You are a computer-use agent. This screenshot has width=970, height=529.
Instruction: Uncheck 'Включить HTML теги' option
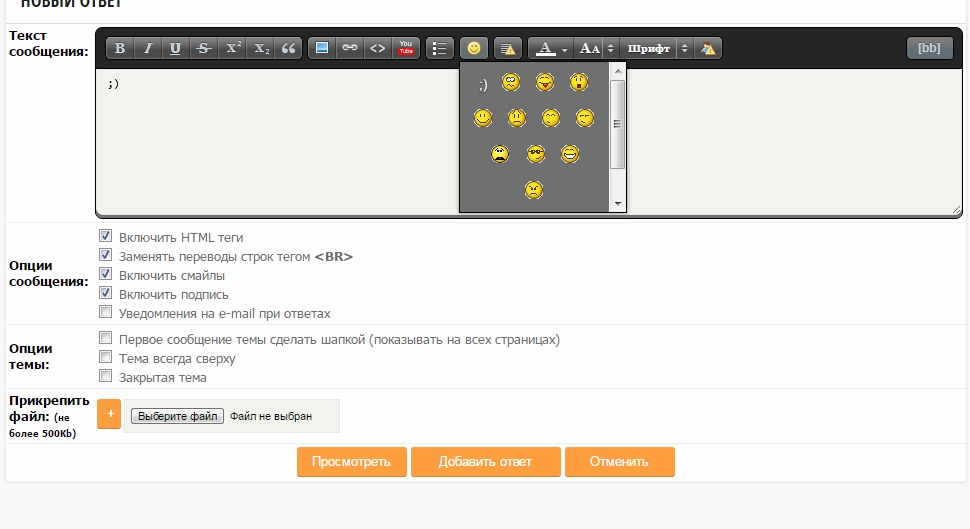(105, 237)
